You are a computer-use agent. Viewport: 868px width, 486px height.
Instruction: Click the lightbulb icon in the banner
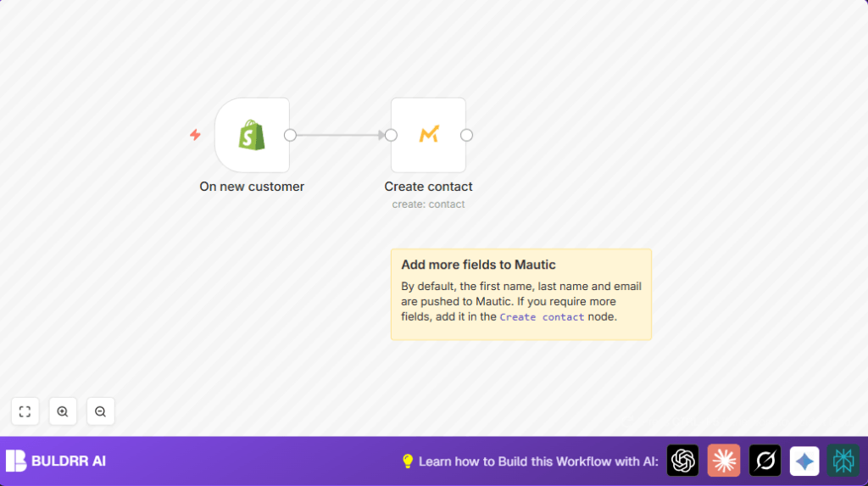tap(408, 461)
